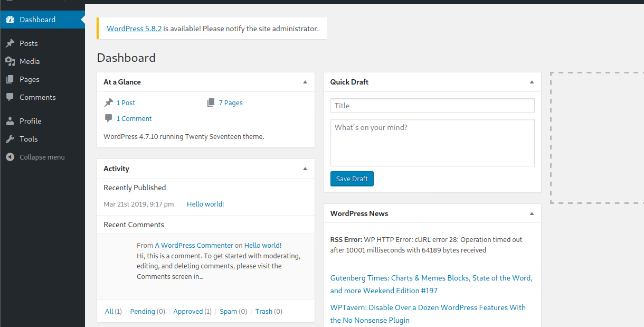Click the Dashboard gauge icon in sidebar
644x327 pixels.
tap(10, 20)
